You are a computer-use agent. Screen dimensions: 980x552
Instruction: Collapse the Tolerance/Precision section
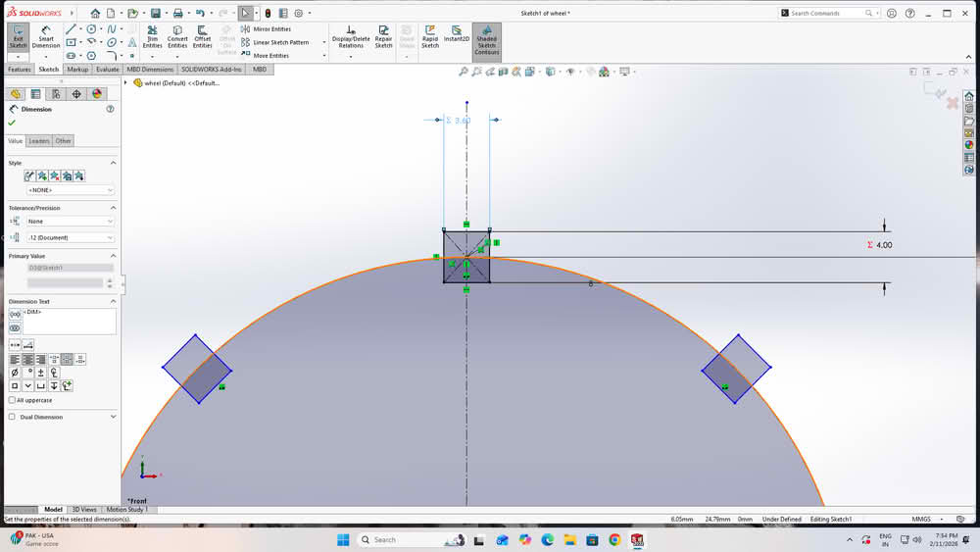coord(113,208)
